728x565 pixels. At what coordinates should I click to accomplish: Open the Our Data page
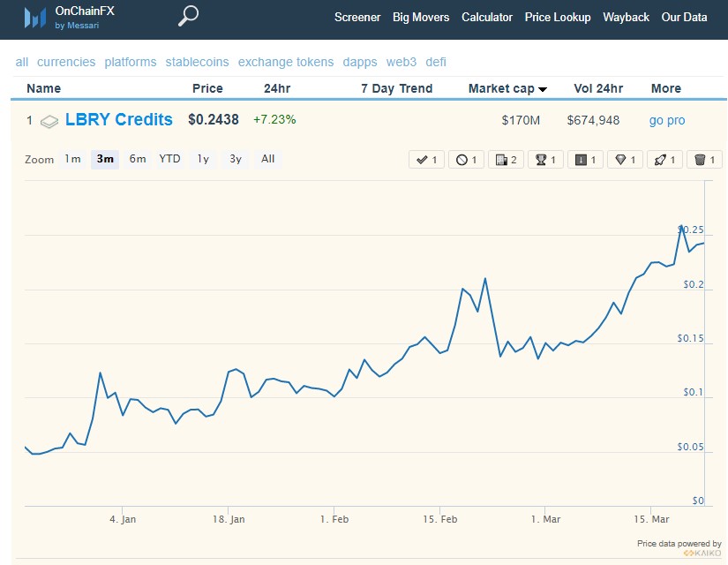coord(684,17)
